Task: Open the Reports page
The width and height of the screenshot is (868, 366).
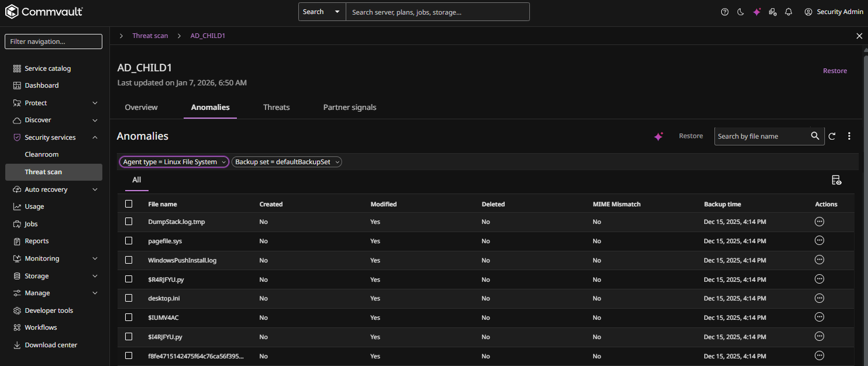Action: (x=36, y=241)
